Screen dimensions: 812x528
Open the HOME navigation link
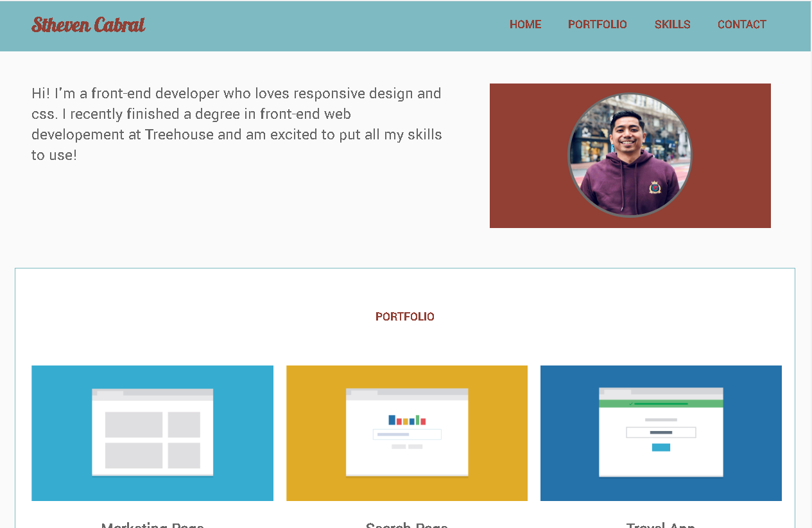click(526, 24)
